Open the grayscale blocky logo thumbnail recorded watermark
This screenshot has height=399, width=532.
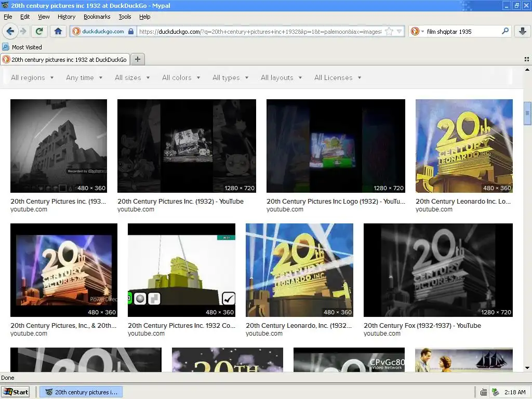[58, 146]
